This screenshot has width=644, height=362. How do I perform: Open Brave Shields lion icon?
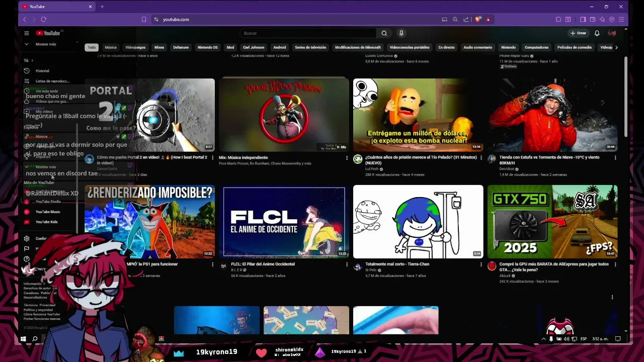[x=477, y=19]
